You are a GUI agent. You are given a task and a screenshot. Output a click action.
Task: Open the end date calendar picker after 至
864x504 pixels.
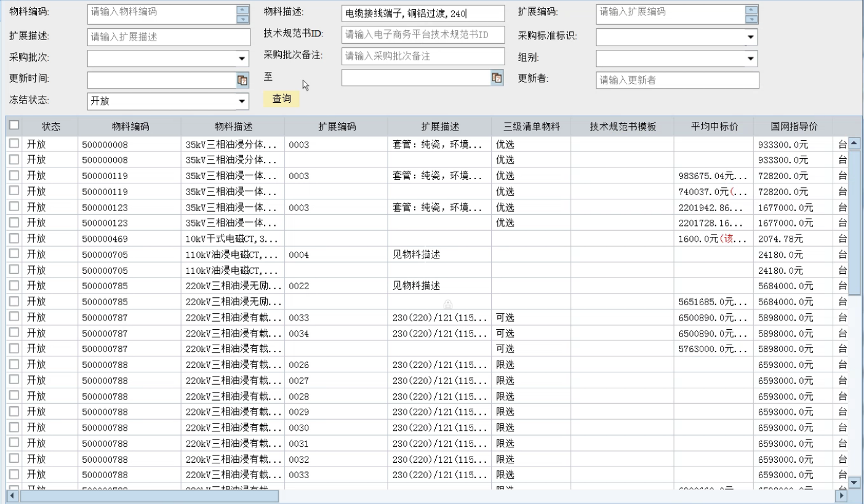(x=497, y=78)
